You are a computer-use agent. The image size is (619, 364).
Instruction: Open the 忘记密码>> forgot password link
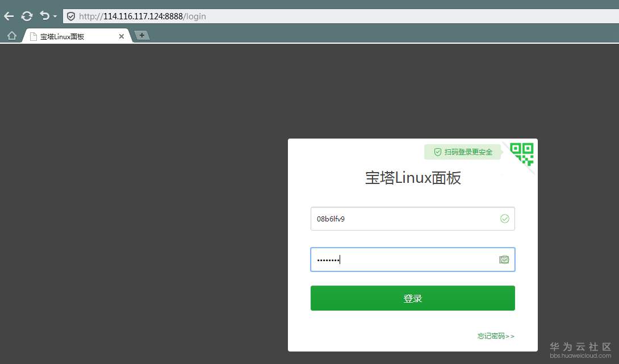496,336
